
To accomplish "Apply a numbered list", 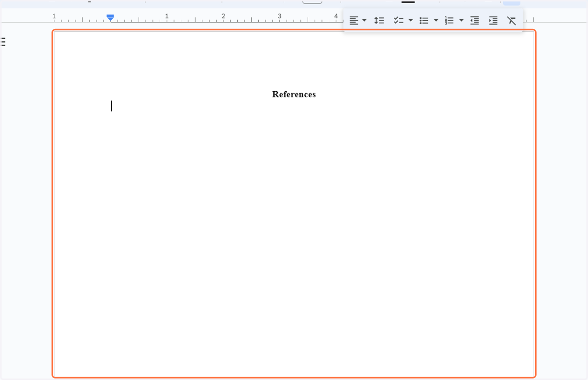I will tap(449, 21).
